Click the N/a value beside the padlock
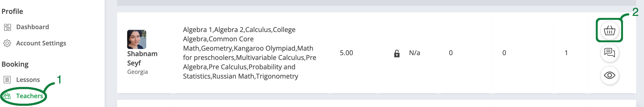The image size is (644, 107). (x=414, y=53)
